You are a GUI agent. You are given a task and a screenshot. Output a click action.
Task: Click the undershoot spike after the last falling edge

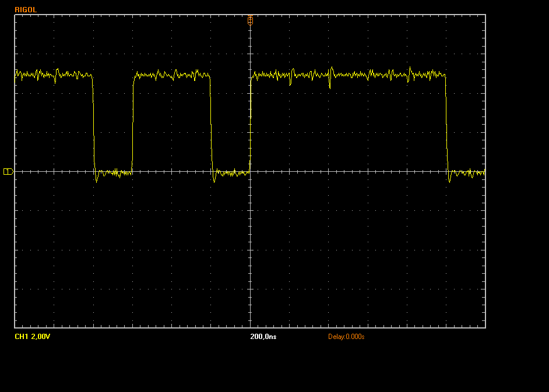(x=449, y=181)
